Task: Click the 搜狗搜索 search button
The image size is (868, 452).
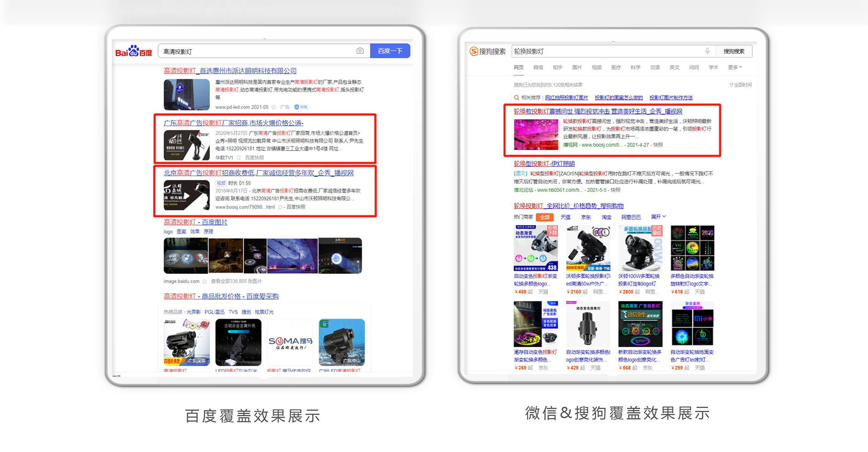Action: click(734, 52)
